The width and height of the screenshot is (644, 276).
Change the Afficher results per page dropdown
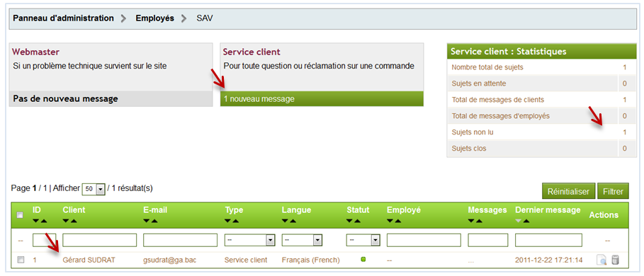[x=94, y=189]
